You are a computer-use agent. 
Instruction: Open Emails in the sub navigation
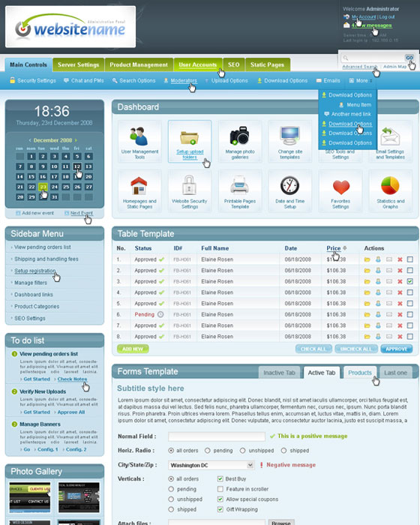pos(328,81)
